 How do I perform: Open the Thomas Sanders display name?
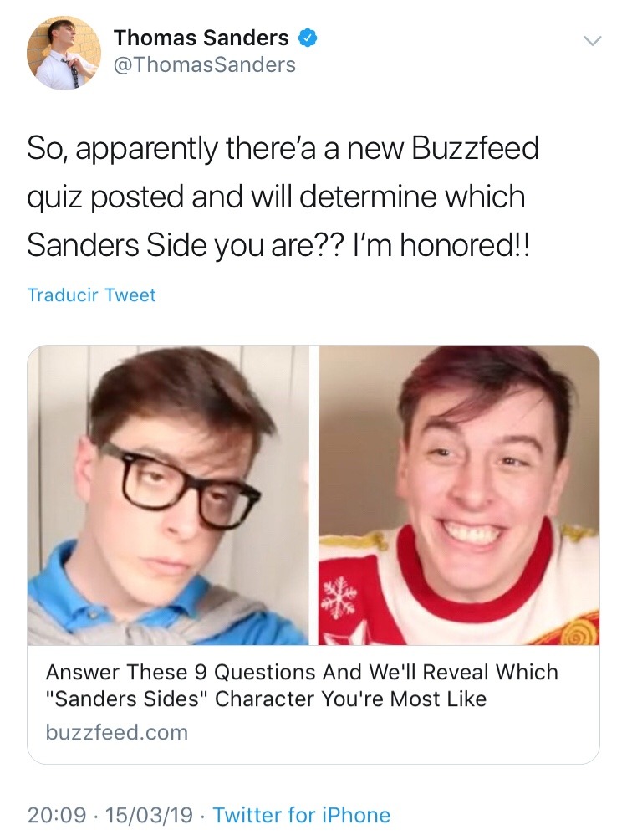click(x=201, y=38)
